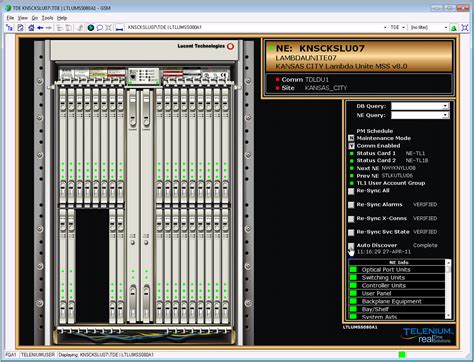Image resolution: width=474 pixels, height=362 pixels.
Task: Click the Home icon in the toolbar
Action: point(31,28)
